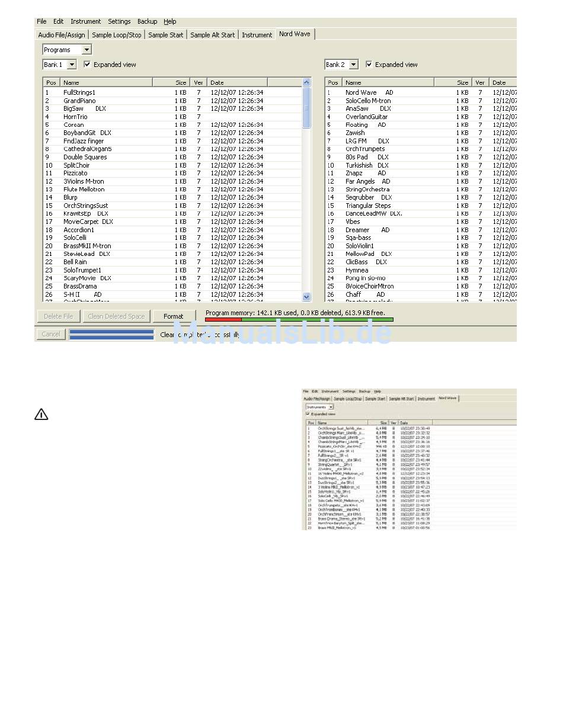Click the program memory usage bar
Image resolution: width=563 pixels, height=728 pixels.
click(299, 320)
